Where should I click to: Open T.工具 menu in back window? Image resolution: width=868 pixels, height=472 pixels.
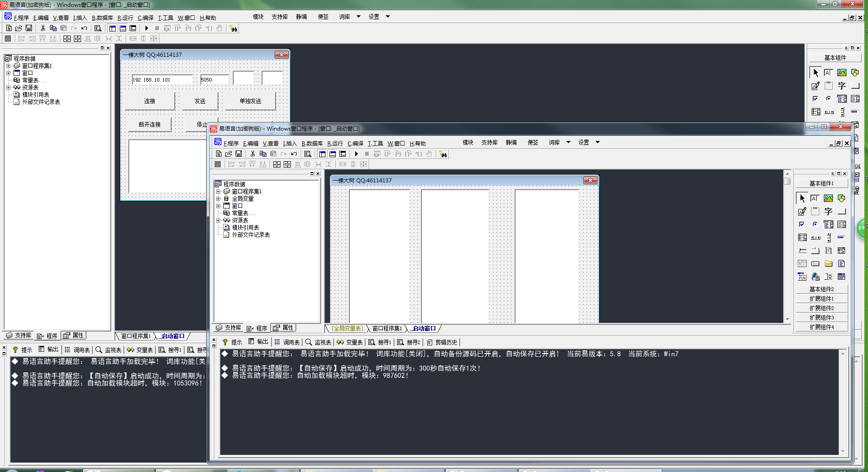tap(165, 18)
